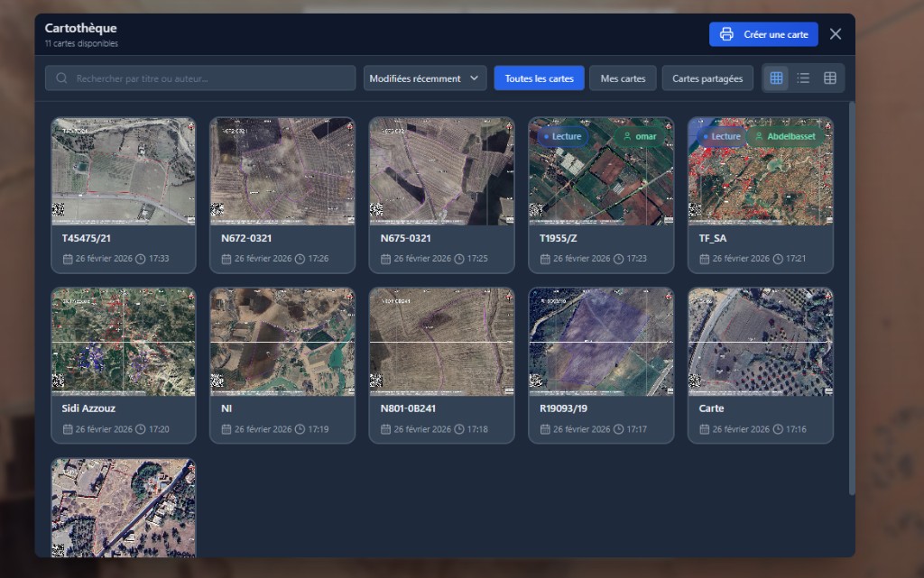This screenshot has width=924, height=578.
Task: Click the R19093/19 title text
Action: [563, 408]
